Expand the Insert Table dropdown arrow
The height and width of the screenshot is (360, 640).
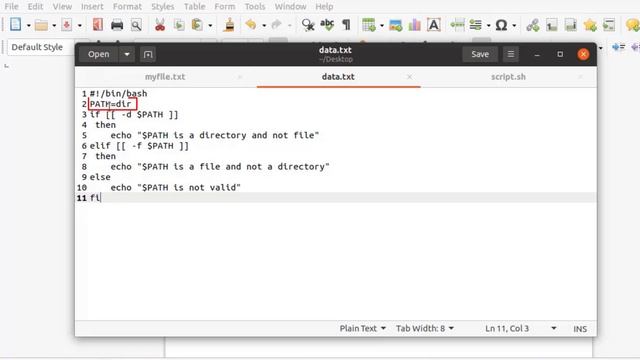click(x=382, y=26)
